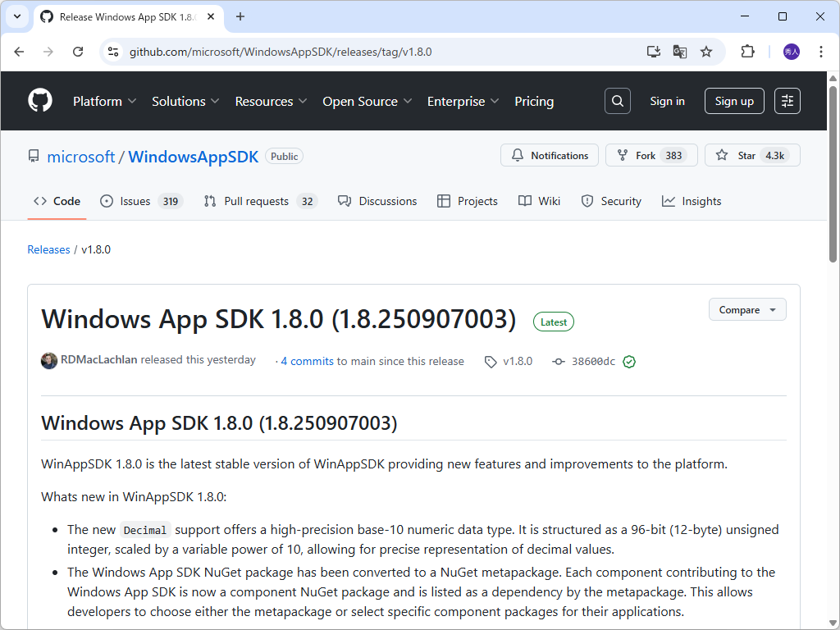Fork the WindowsAppSDK repository
Image resolution: width=840 pixels, height=630 pixels.
pyautogui.click(x=651, y=155)
